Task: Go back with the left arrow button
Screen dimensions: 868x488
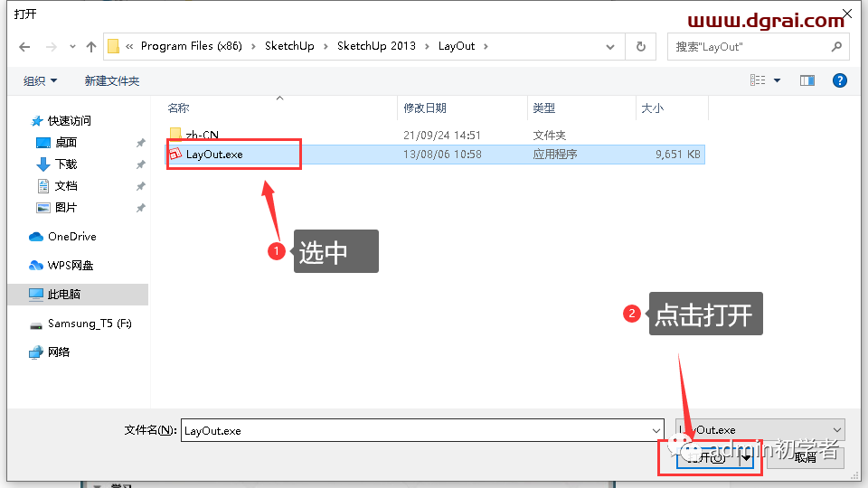Action: pos(24,47)
